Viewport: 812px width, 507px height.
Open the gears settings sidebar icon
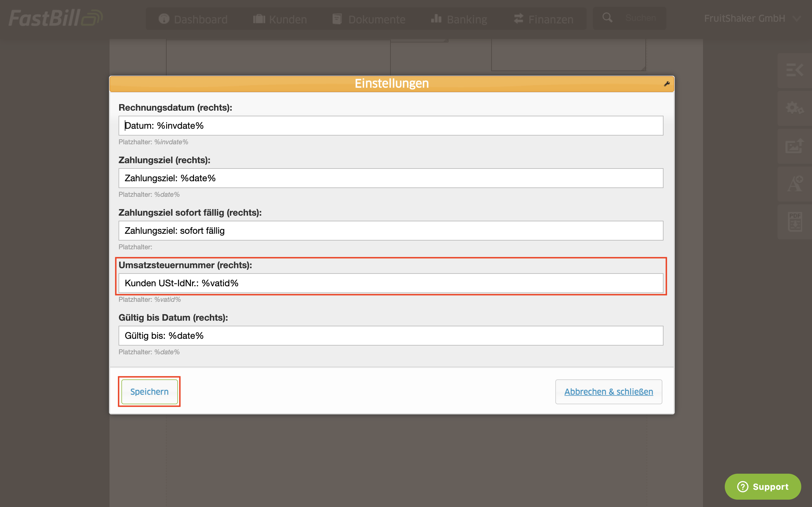click(x=794, y=108)
